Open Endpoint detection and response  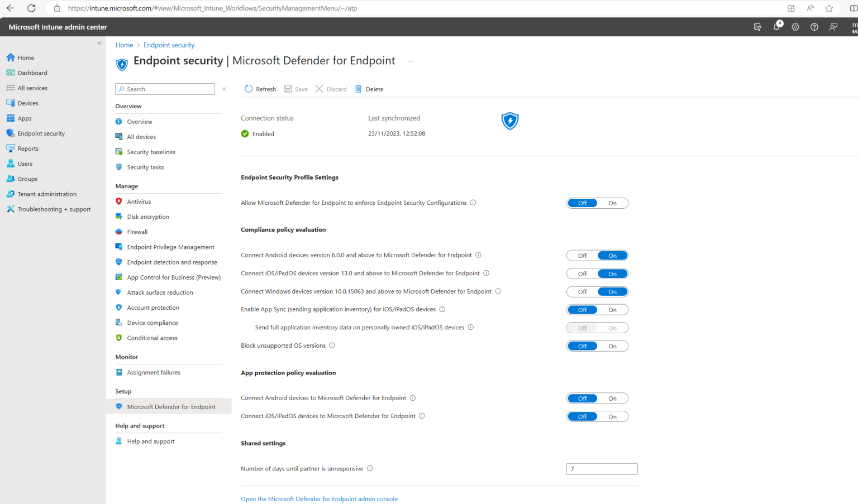coord(172,262)
